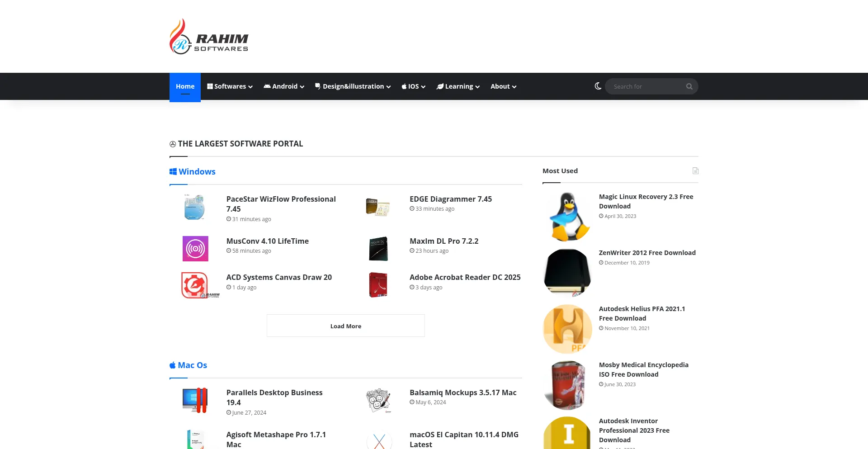Expand the Android dropdown menu
This screenshot has height=449, width=868.
pos(284,86)
